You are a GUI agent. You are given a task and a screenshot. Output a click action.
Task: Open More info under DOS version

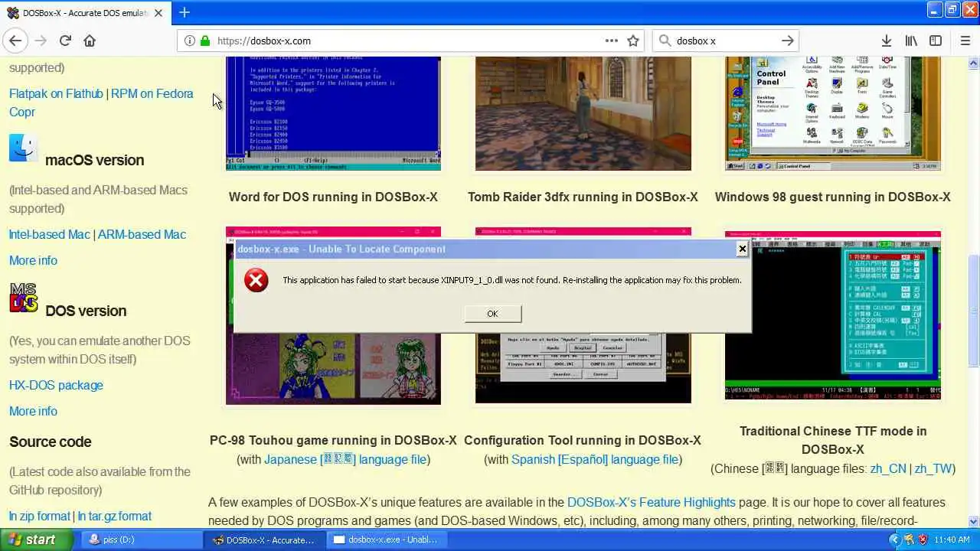tap(33, 411)
